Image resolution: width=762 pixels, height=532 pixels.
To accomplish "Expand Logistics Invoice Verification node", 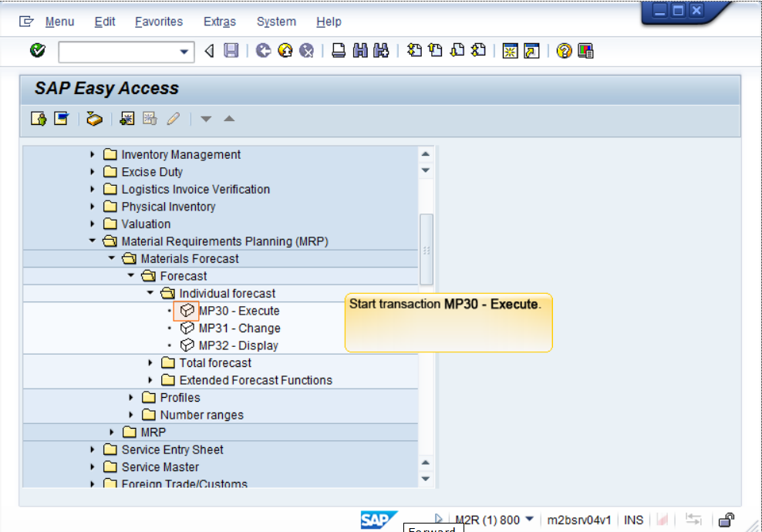I will 93,189.
